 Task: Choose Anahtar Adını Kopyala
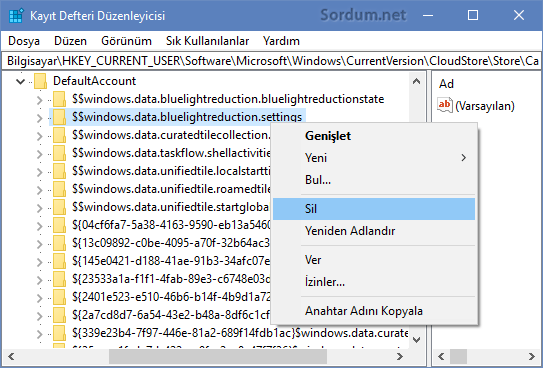point(374,311)
